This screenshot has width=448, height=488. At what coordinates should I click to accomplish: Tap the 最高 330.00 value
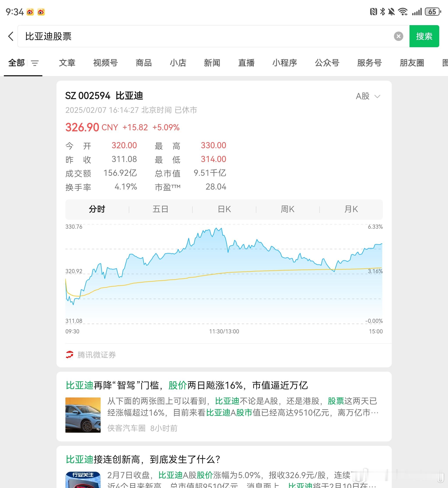[213, 145]
